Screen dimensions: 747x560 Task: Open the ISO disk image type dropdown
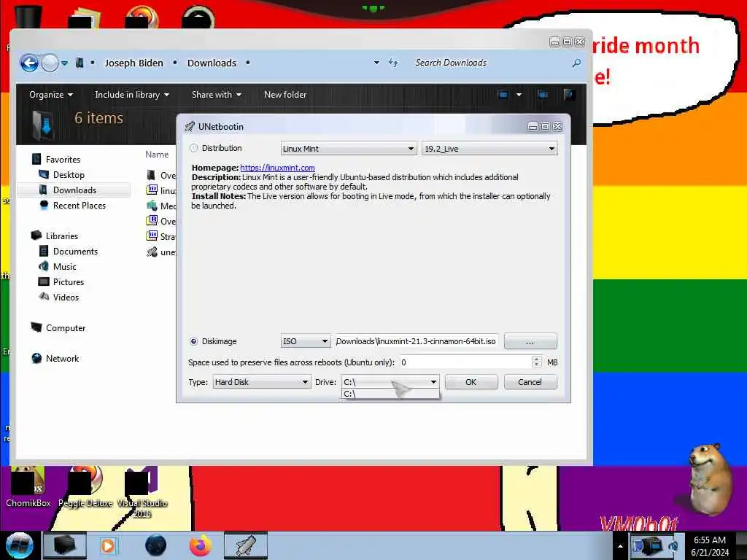(x=306, y=341)
